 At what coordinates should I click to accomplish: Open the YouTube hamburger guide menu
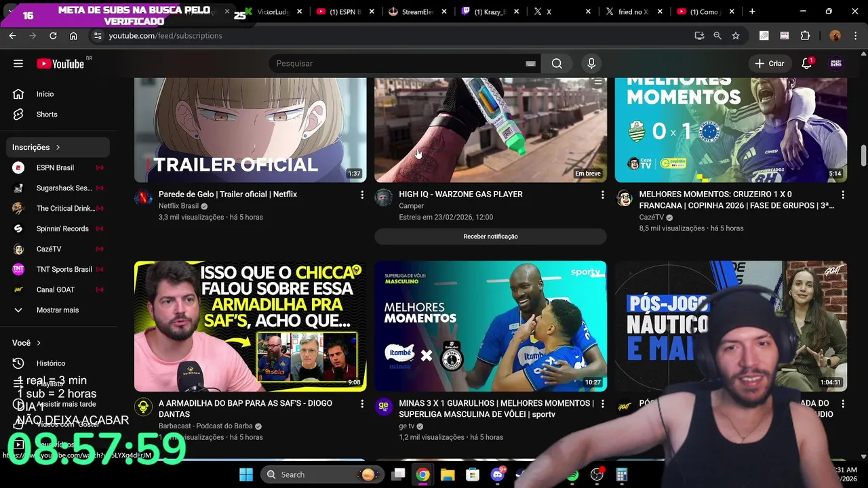[x=18, y=64]
